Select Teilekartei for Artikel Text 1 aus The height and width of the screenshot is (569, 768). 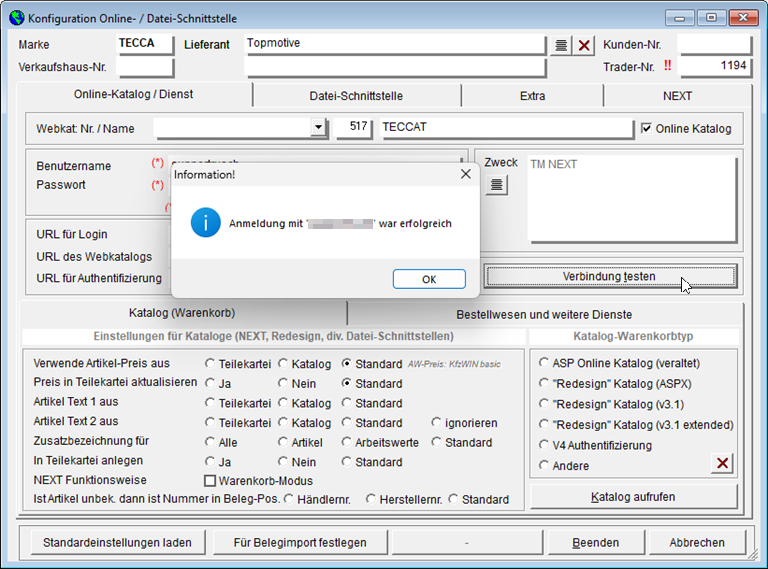(x=210, y=403)
